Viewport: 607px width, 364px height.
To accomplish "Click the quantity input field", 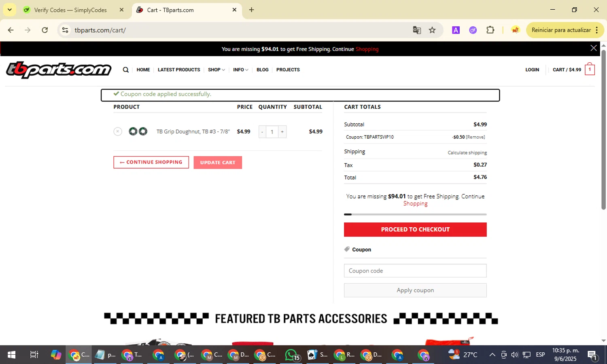I will click(272, 132).
